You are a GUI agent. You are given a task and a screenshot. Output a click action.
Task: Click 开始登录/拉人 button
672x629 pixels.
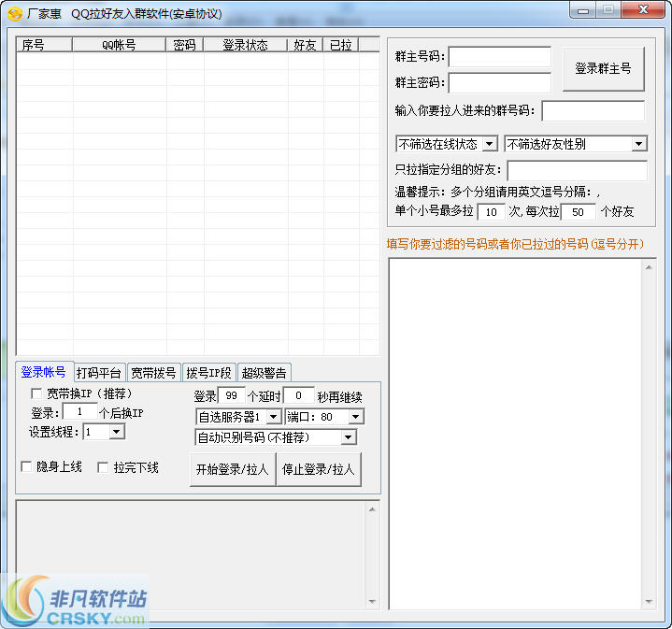(x=233, y=469)
